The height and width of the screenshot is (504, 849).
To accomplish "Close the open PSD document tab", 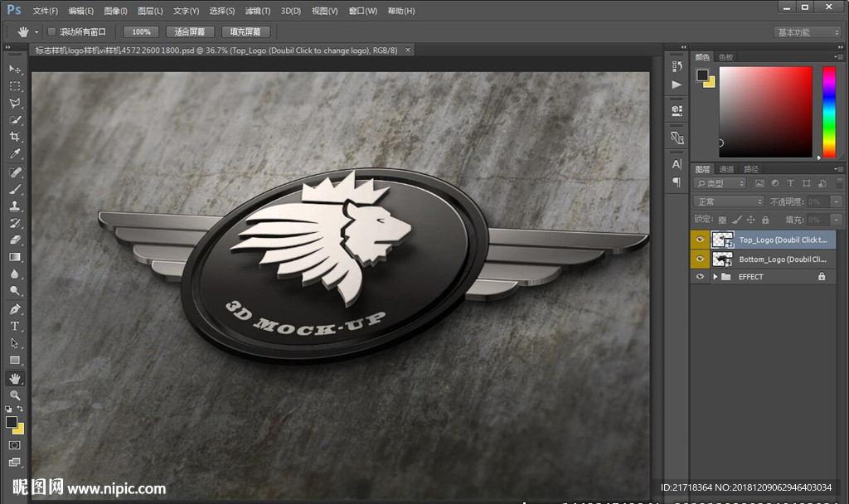I will [408, 50].
